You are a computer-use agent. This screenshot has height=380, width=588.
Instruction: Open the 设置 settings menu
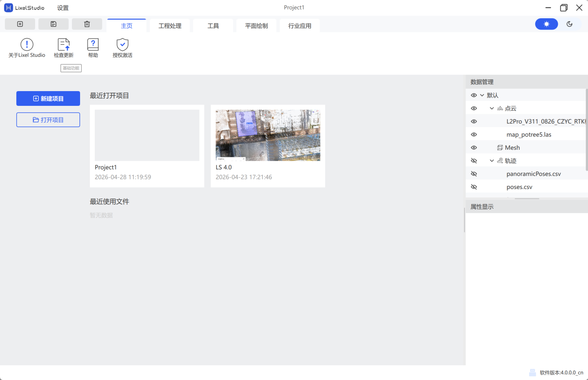click(x=63, y=8)
